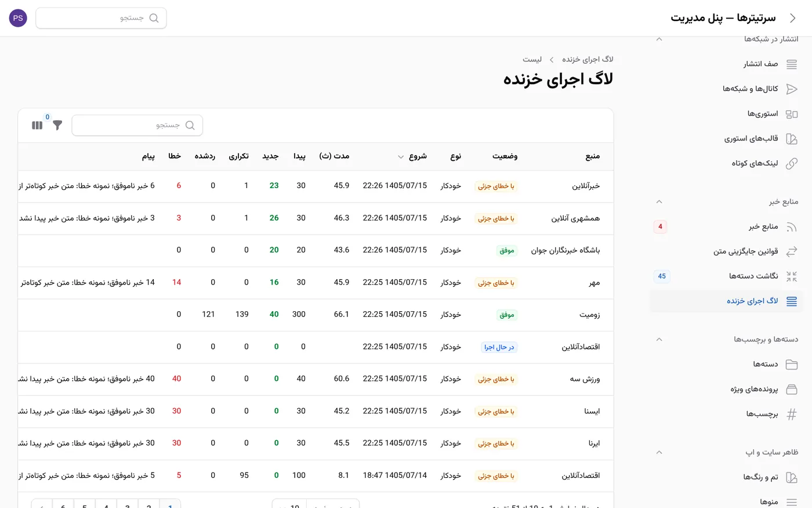
Task: Click the زومیت source cell
Action: 589,315
